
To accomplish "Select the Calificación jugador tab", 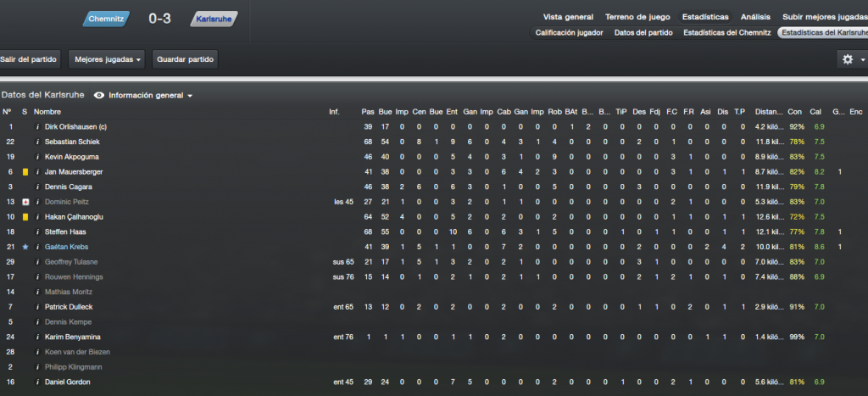I will (x=569, y=33).
